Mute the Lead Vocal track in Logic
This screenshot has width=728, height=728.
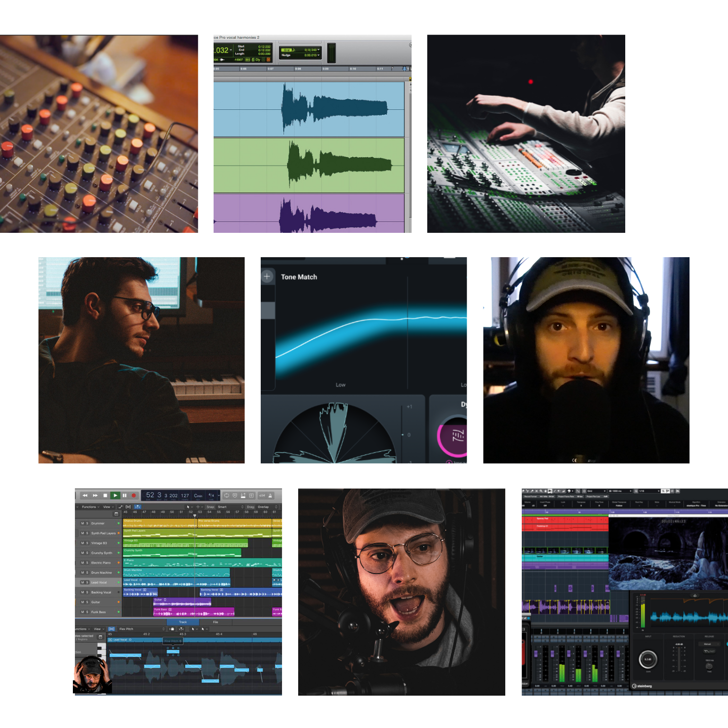[84, 583]
